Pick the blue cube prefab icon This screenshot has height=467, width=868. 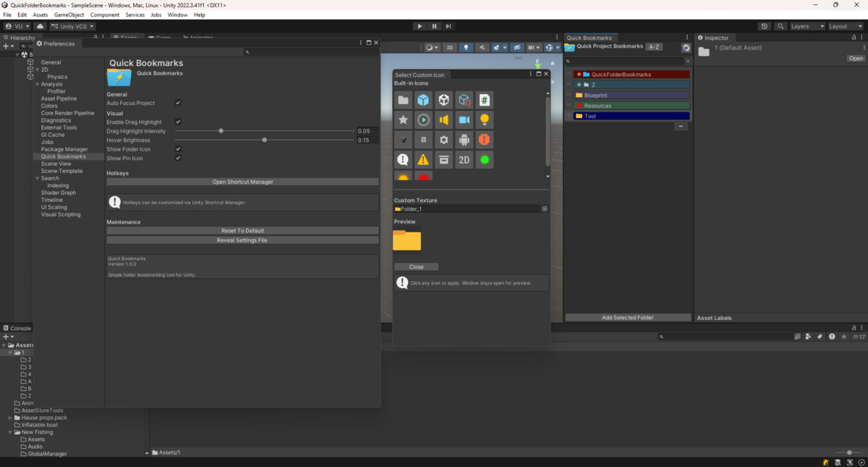pyautogui.click(x=424, y=100)
